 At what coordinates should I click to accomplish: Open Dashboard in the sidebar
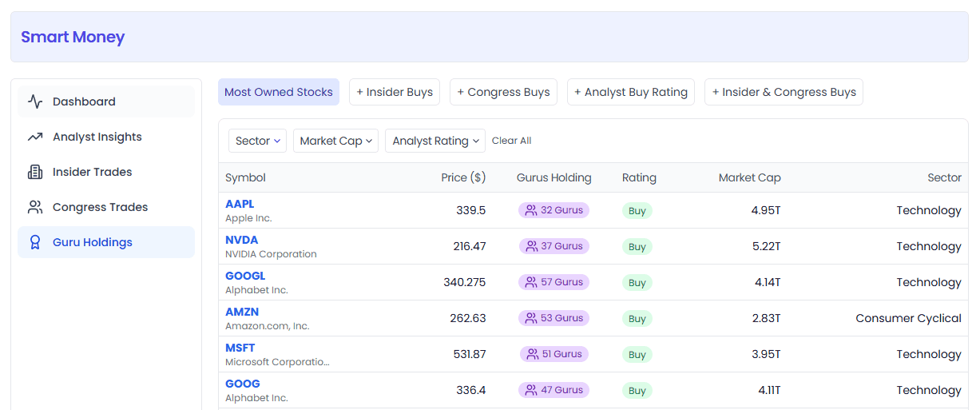click(x=106, y=102)
